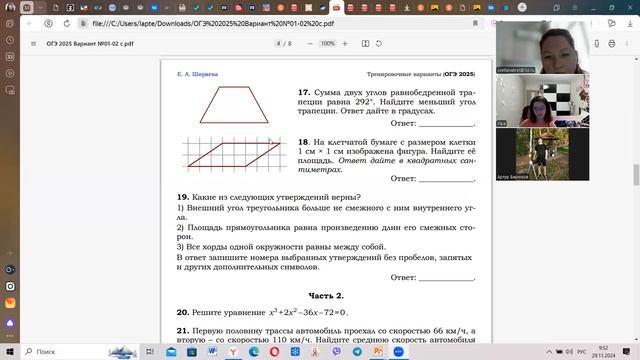Viewport: 640px width, 360px height.
Task: Switch to tab with number 5 icon
Action: point(70,7)
